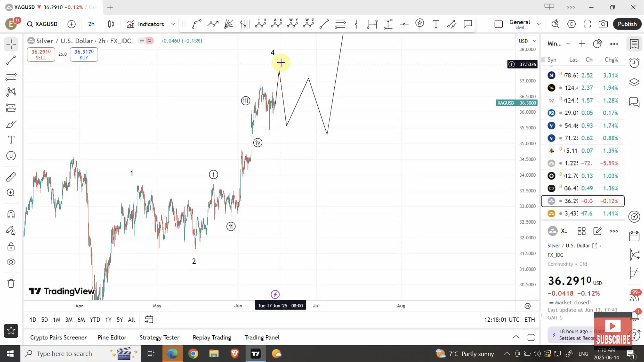Open the Replay Trading tab
The height and width of the screenshot is (362, 644).
(x=212, y=337)
